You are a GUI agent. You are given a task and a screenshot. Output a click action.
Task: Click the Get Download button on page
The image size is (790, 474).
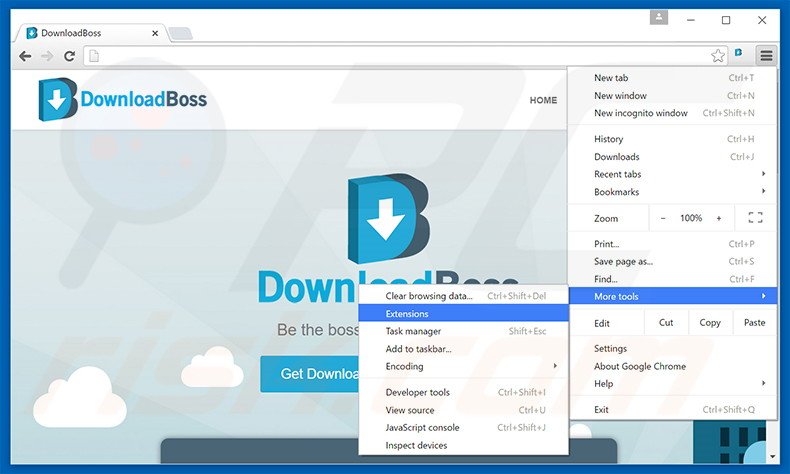(309, 374)
